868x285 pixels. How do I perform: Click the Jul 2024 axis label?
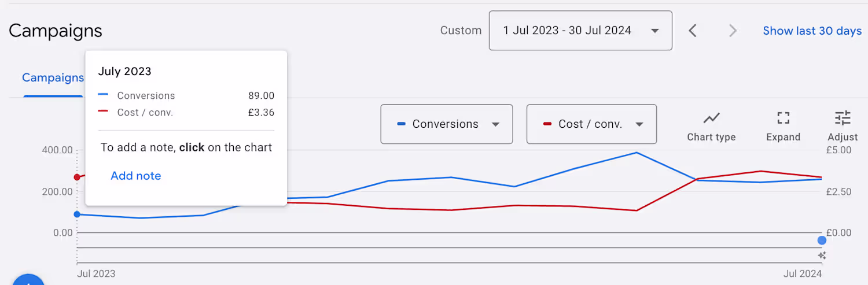click(x=802, y=273)
